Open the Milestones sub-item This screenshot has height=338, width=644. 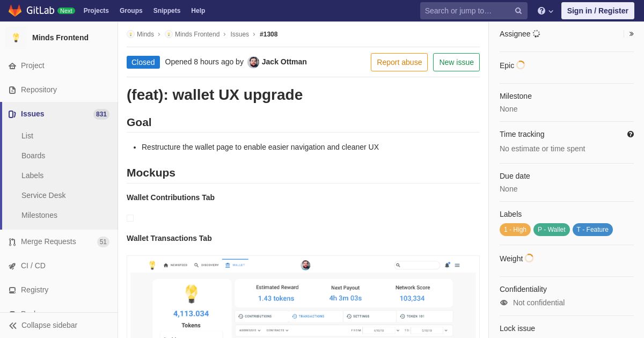[x=39, y=215]
